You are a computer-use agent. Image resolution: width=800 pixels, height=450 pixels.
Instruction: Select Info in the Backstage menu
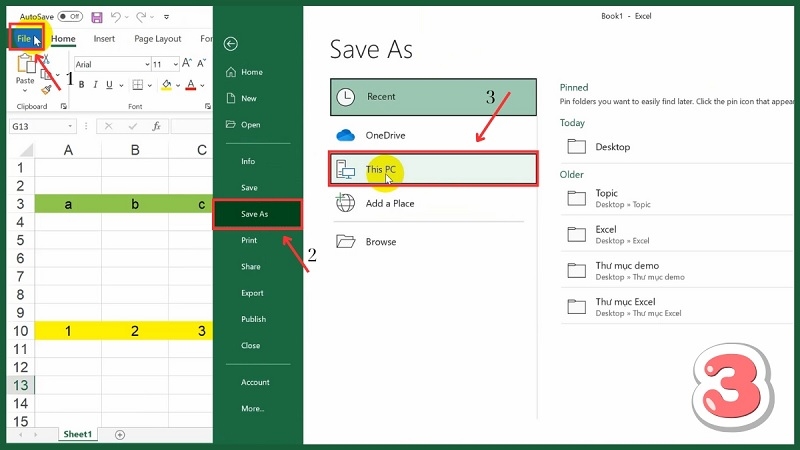coord(248,161)
